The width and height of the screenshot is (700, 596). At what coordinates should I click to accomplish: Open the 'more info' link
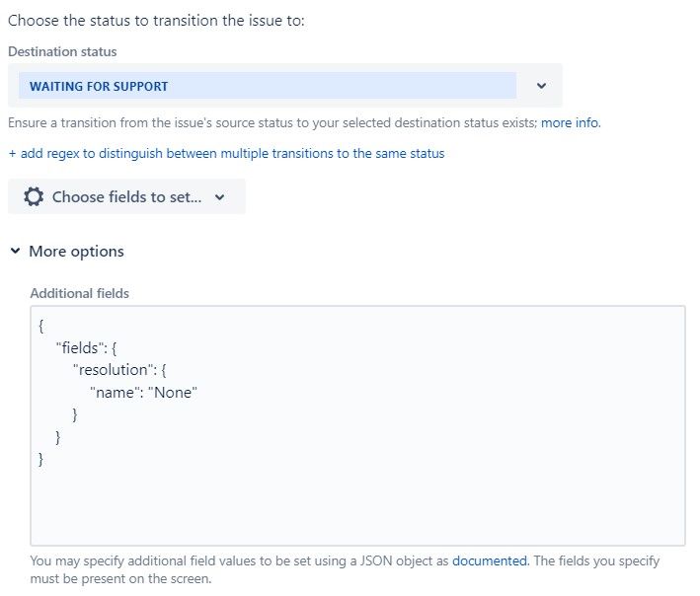(571, 122)
